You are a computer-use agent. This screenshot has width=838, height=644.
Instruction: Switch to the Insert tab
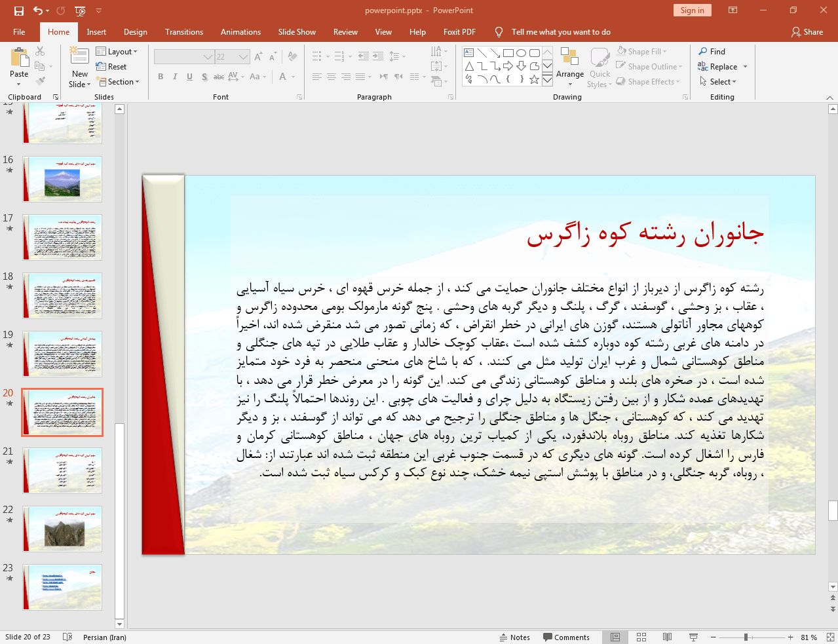[x=96, y=31]
